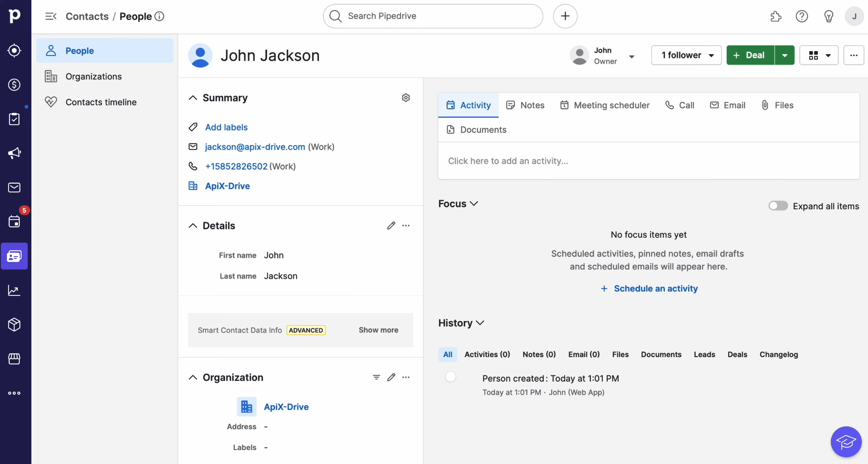Edit Details using the pencil icon
This screenshot has height=464, width=868.
coord(391,225)
